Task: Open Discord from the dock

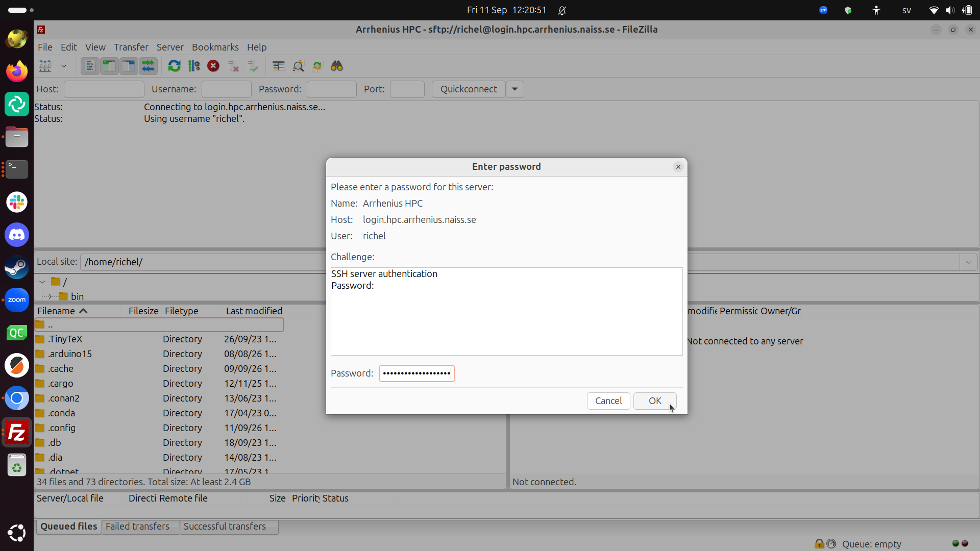Action: click(17, 235)
